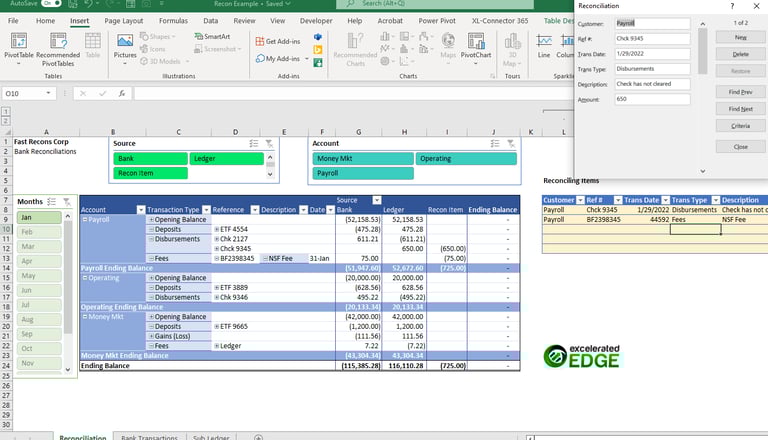Toggle the Money Mkt slicer button
This screenshot has height=440, width=768.
(363, 158)
